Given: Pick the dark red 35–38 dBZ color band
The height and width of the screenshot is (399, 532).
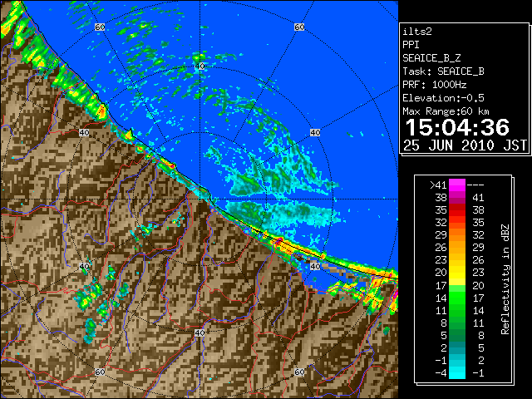Looking at the screenshot, I should pos(457,210).
